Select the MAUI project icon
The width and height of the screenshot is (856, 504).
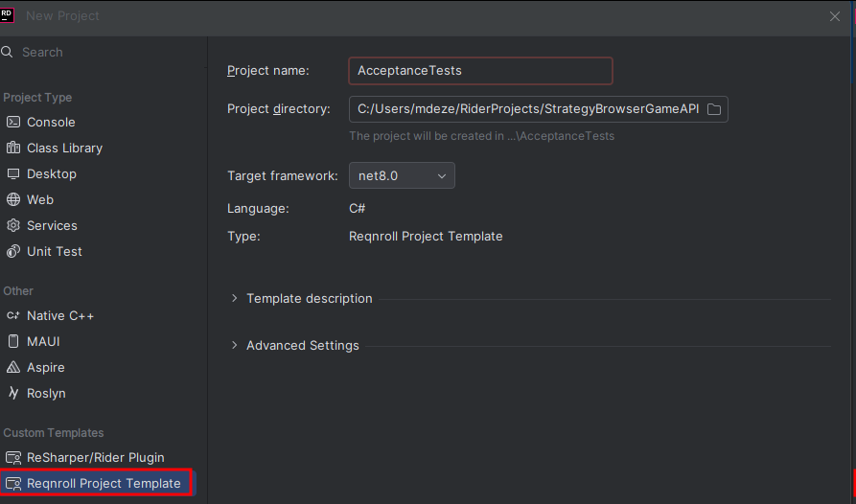coord(13,341)
